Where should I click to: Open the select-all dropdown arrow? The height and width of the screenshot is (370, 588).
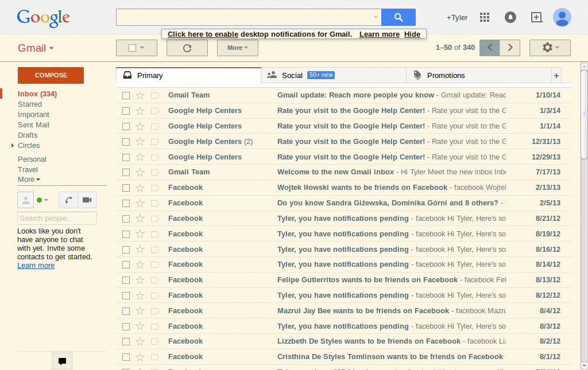pos(142,48)
